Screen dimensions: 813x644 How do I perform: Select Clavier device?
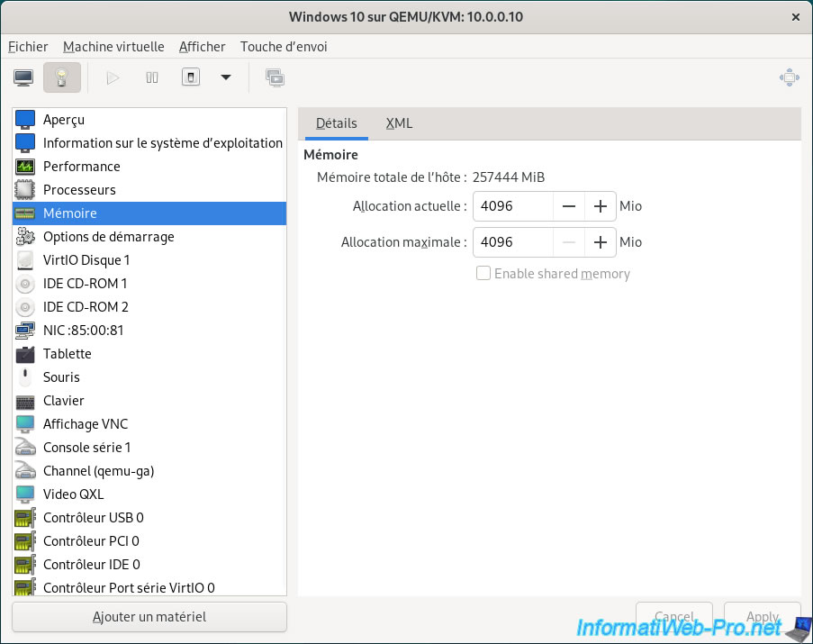149,401
